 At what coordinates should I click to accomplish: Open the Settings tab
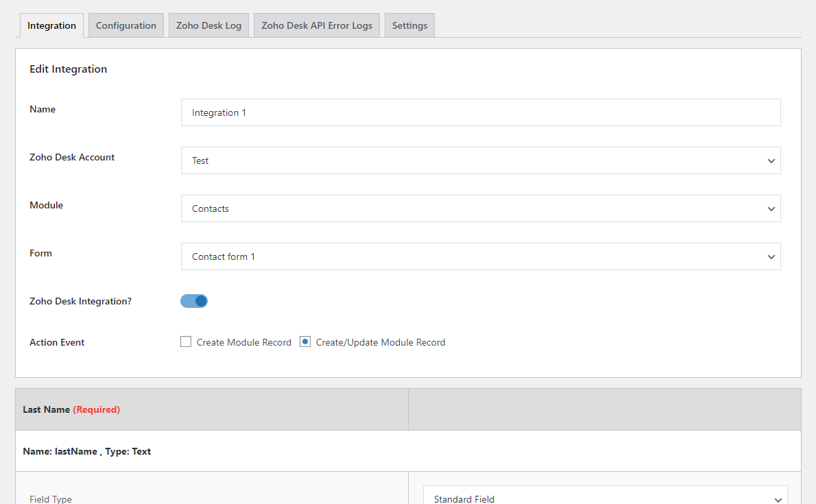pyautogui.click(x=409, y=25)
